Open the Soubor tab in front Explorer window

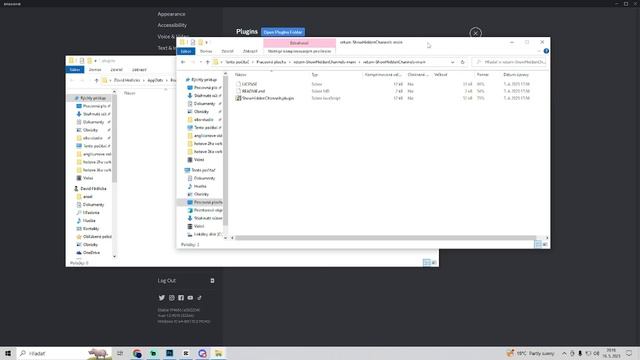186,51
